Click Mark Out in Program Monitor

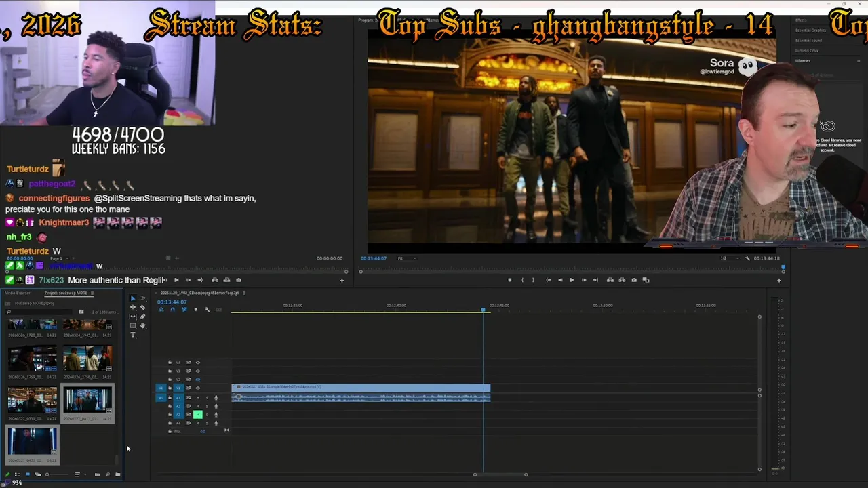click(533, 280)
